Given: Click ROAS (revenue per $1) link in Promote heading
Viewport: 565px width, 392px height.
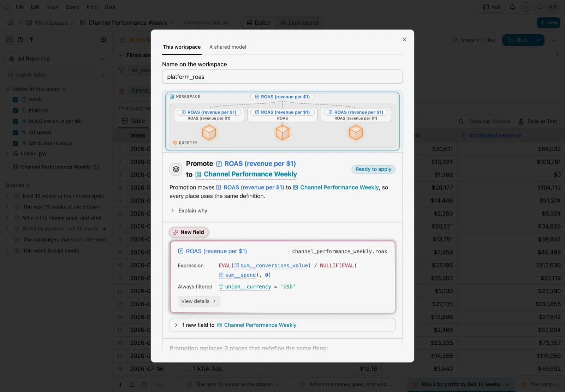Looking at the screenshot, I should [x=256, y=164].
